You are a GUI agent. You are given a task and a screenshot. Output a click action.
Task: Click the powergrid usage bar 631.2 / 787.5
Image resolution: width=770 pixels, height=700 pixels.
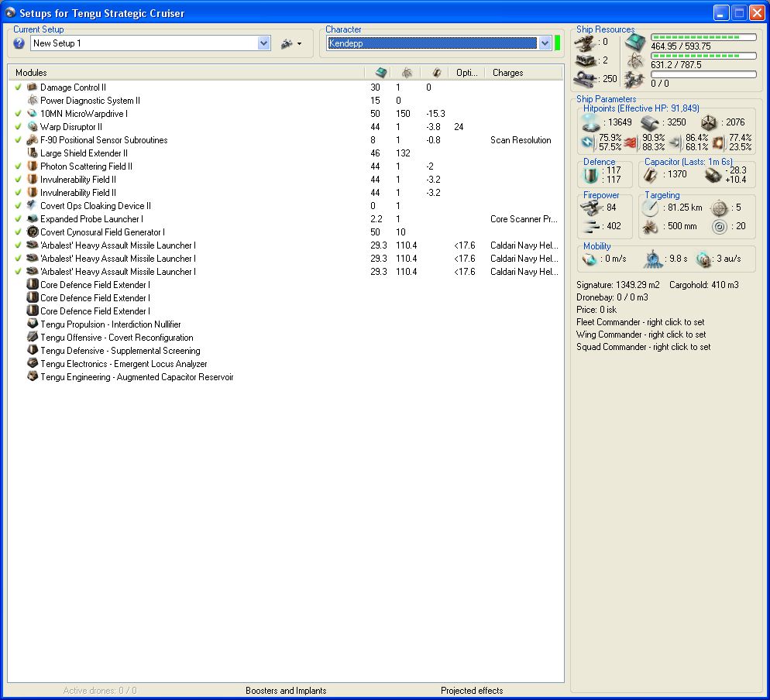(x=703, y=56)
